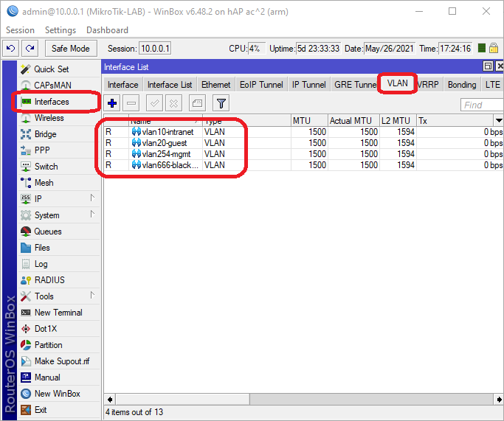Open the Manual entry
504x421 pixels.
59,377
